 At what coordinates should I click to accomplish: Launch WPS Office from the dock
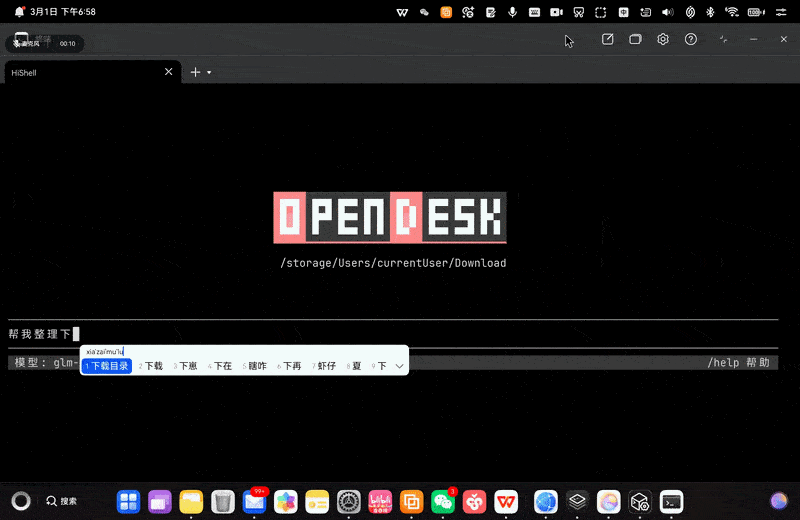click(x=507, y=501)
